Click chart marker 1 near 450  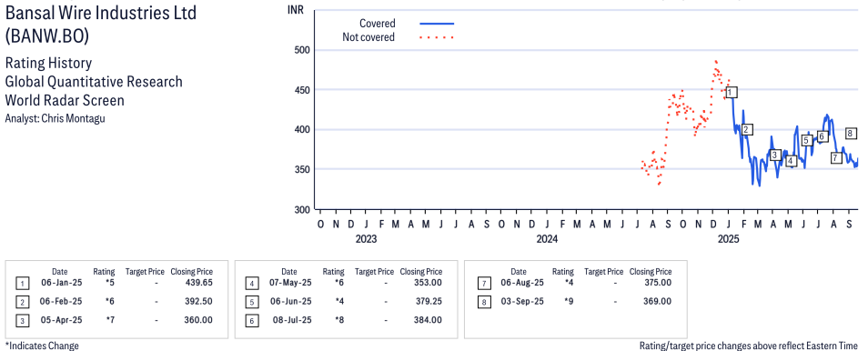732,92
